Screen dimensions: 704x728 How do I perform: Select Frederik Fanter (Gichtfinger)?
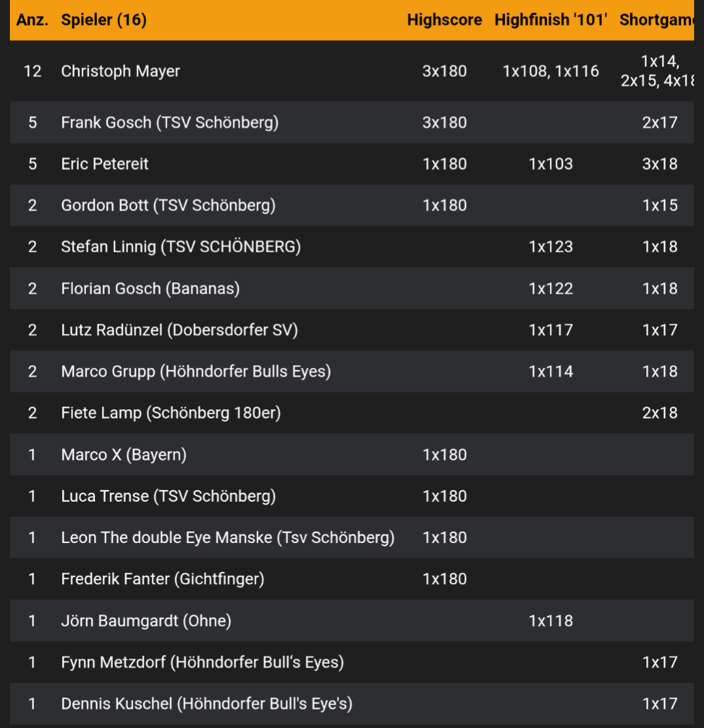point(163,579)
